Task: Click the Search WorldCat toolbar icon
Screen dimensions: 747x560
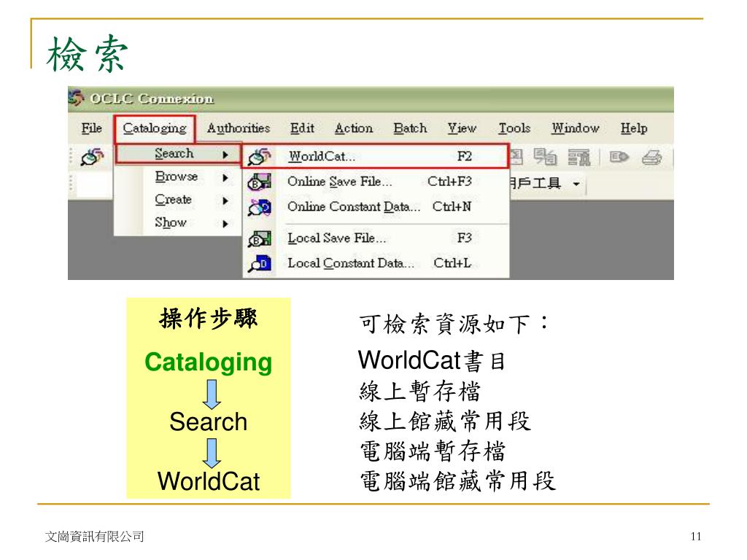Action: click(x=92, y=157)
